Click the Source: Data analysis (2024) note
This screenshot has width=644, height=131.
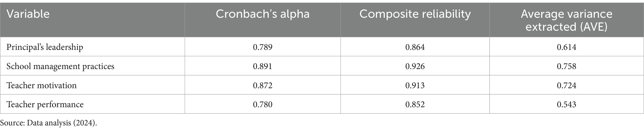tap(49, 123)
